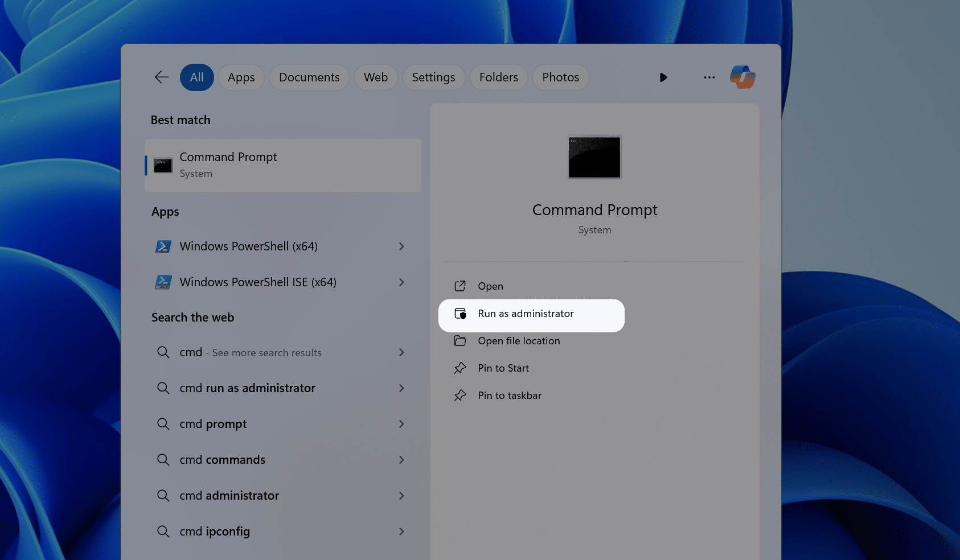Switch to the Settings filter tab

(x=434, y=77)
